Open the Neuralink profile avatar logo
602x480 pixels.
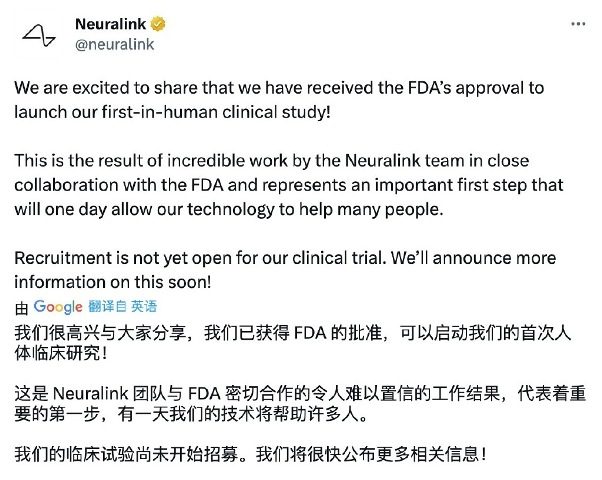39,36
